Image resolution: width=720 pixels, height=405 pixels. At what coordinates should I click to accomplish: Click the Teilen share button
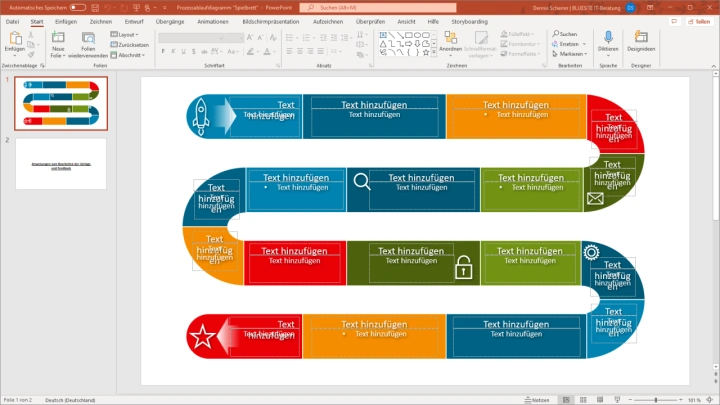(x=698, y=20)
